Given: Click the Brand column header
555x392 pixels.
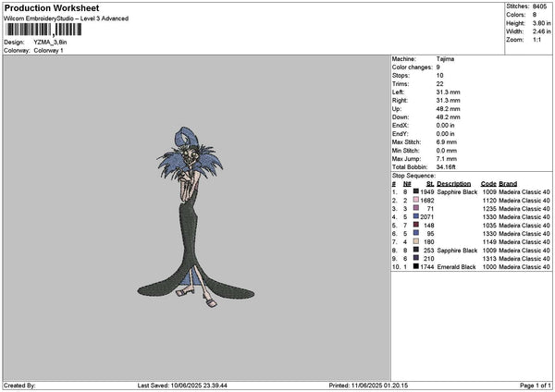Looking at the screenshot, I should pos(508,183).
